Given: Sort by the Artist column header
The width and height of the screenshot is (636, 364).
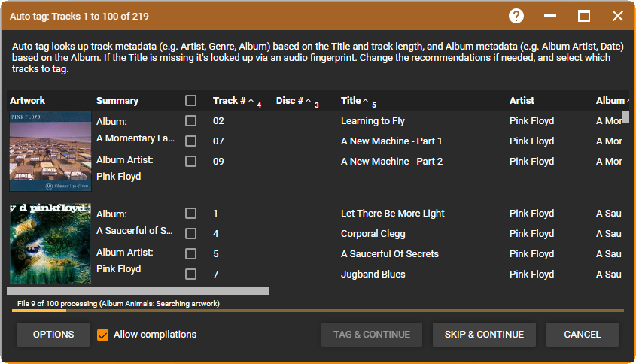Looking at the screenshot, I should [522, 101].
